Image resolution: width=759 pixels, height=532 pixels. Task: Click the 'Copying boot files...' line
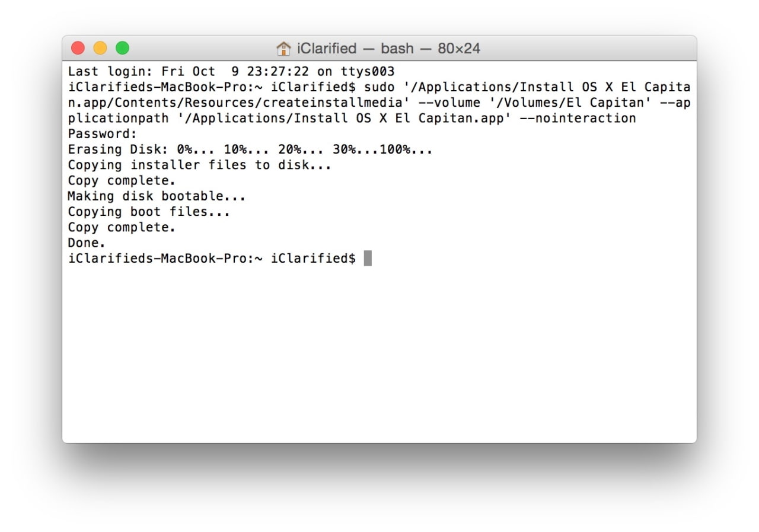click(x=149, y=212)
